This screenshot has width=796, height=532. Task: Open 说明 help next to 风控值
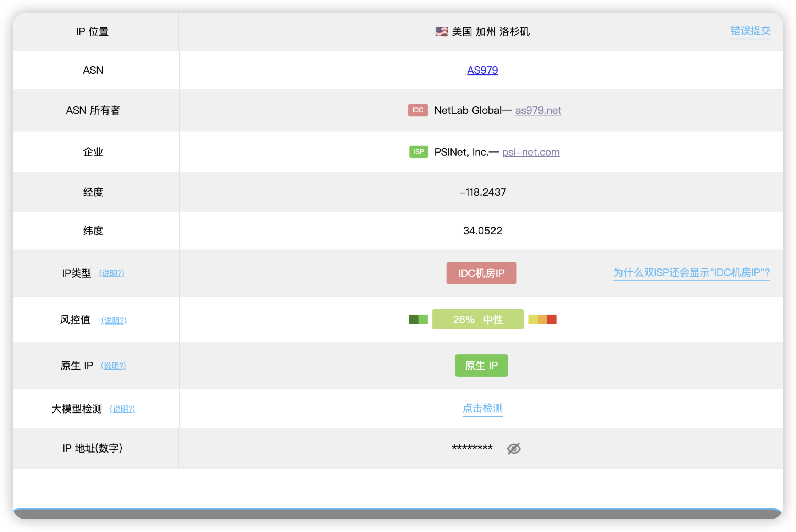(x=114, y=320)
